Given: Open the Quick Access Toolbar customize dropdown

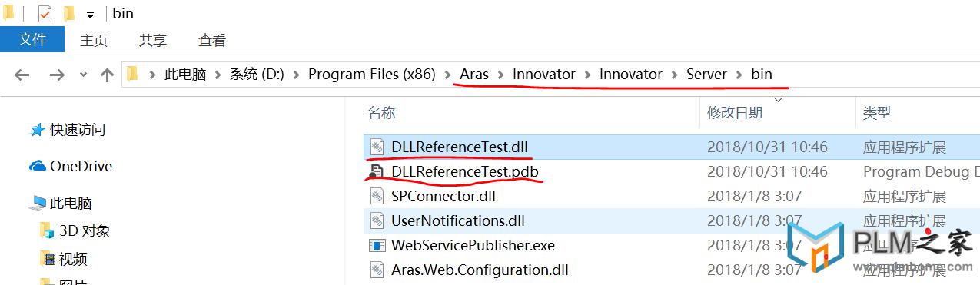Looking at the screenshot, I should click(90, 15).
